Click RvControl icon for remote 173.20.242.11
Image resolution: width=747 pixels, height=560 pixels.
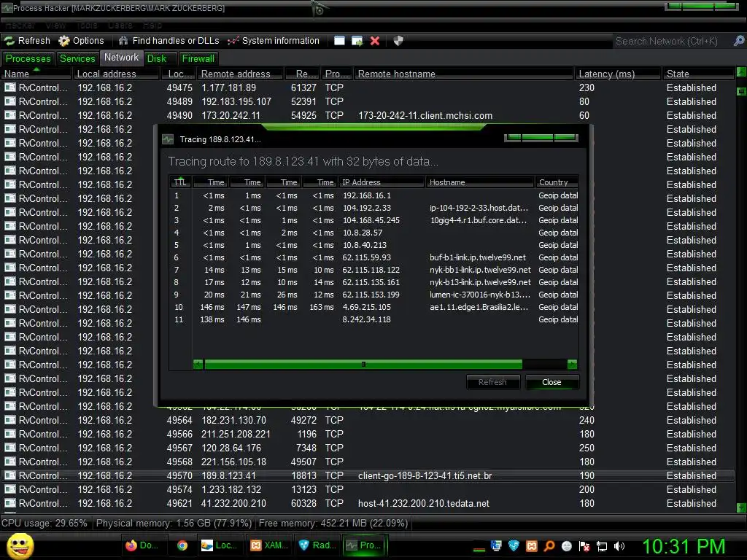(x=10, y=115)
